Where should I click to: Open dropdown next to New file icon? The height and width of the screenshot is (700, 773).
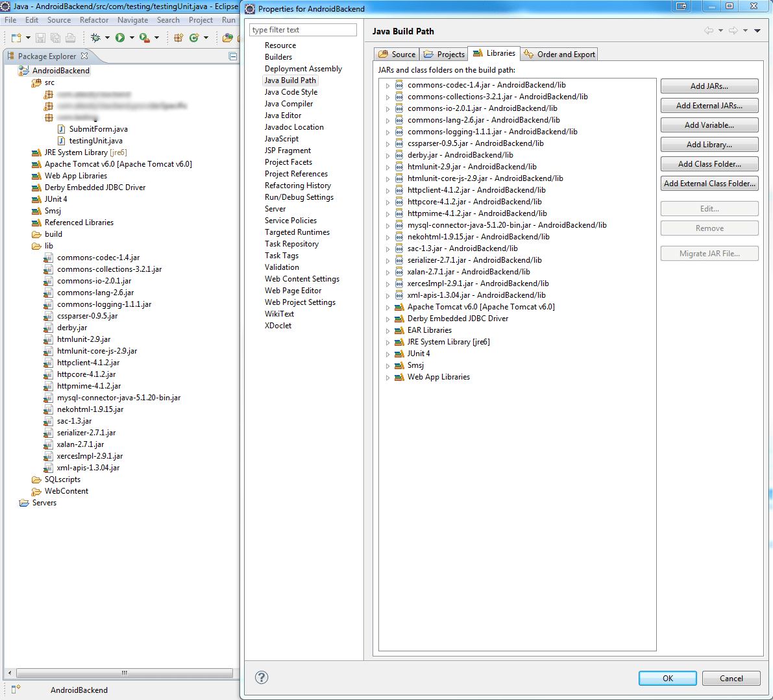point(28,38)
